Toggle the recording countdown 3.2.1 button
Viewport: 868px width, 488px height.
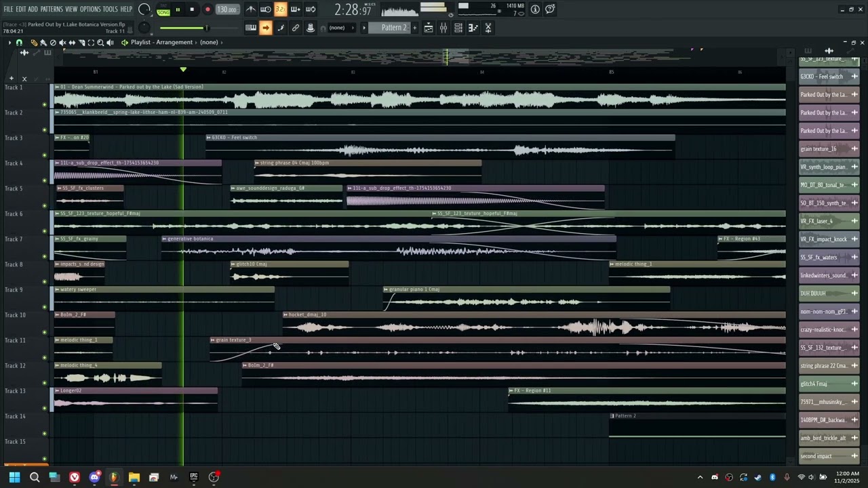click(x=280, y=9)
